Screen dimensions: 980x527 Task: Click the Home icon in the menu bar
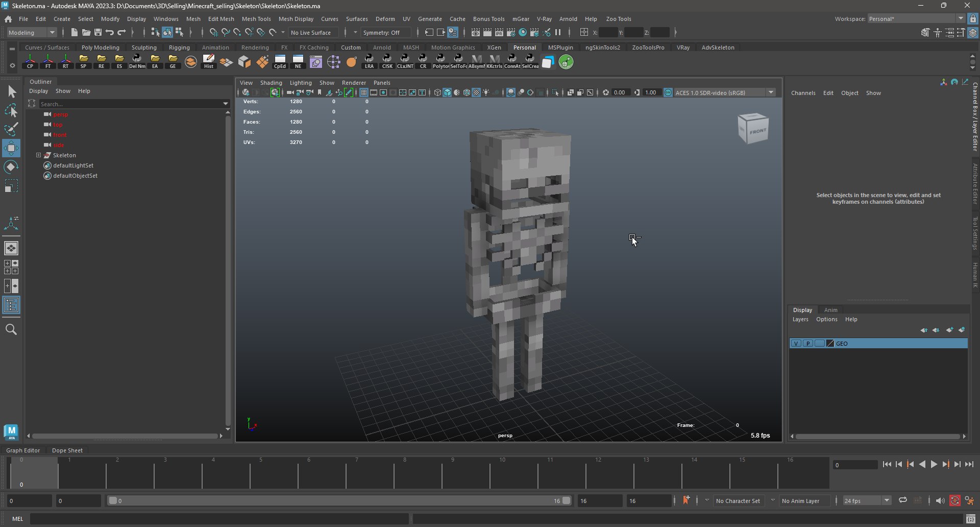(x=8, y=19)
